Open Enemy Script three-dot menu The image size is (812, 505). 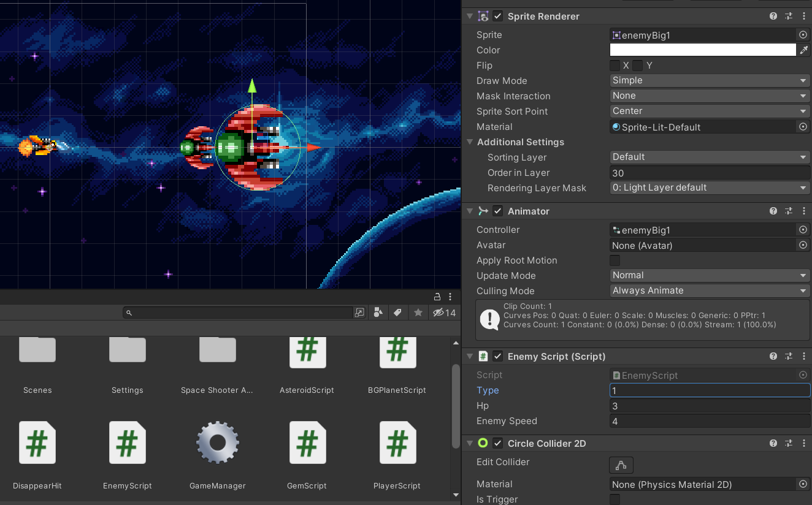(x=803, y=356)
